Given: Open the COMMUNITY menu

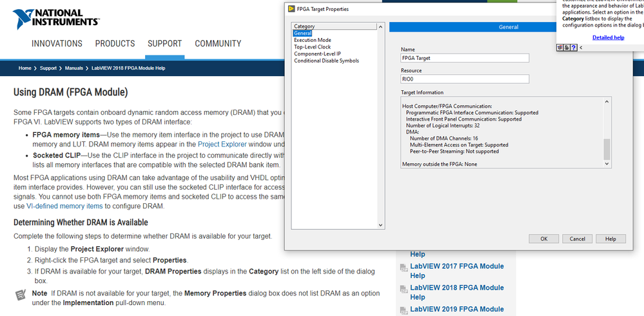Looking at the screenshot, I should pyautogui.click(x=218, y=44).
